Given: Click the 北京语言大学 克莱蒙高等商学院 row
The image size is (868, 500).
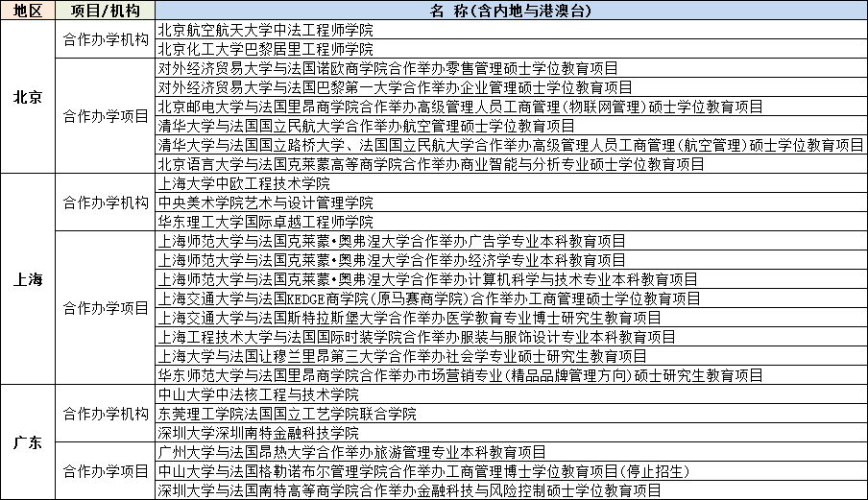Looking at the screenshot, I should pyautogui.click(x=511, y=164).
